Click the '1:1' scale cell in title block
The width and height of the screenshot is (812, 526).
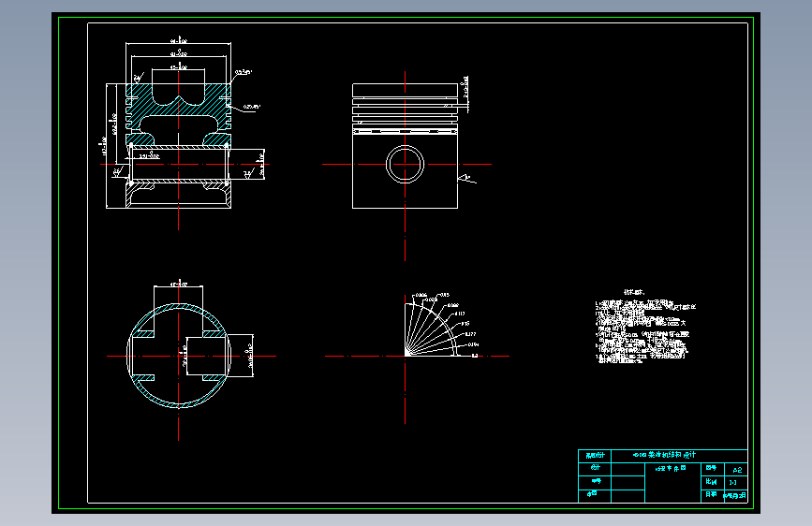coord(736,483)
